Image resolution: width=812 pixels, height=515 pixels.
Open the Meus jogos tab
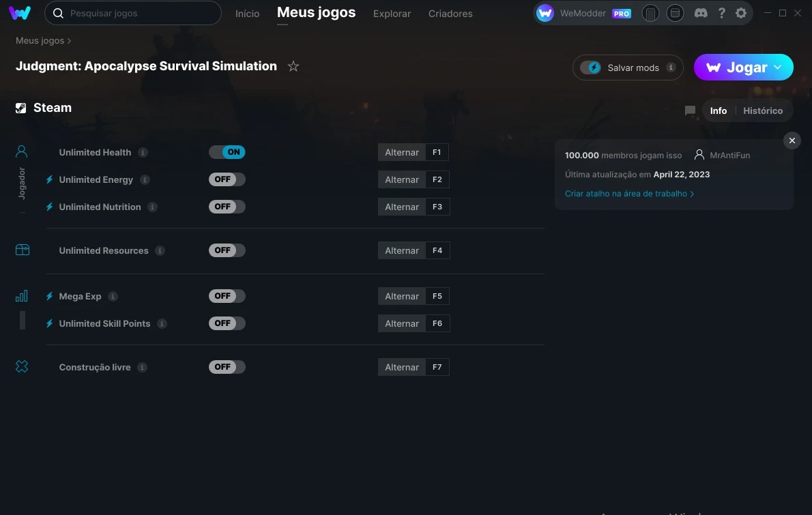click(x=317, y=12)
